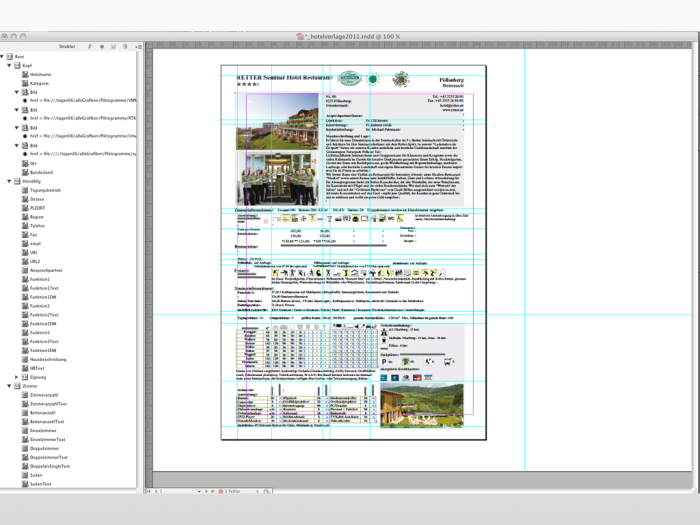Click the trash icon in Struktur header
The width and height of the screenshot is (700, 525).
point(125,46)
